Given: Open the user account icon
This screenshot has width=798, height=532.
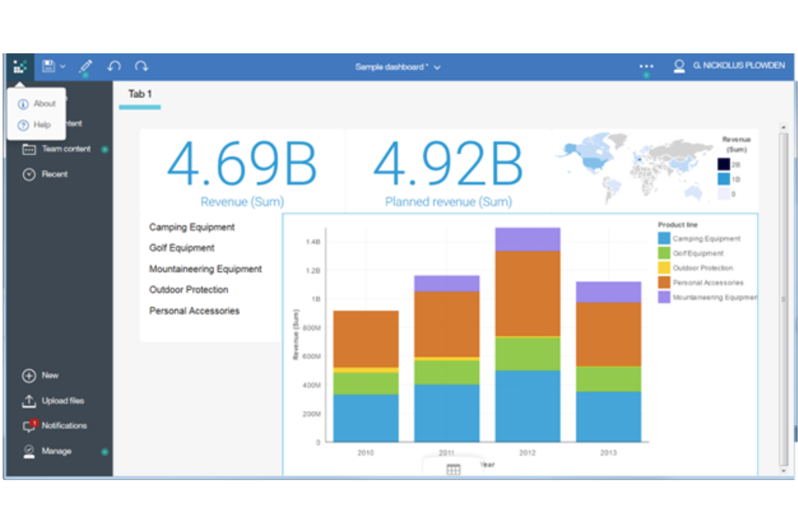Looking at the screenshot, I should (679, 65).
